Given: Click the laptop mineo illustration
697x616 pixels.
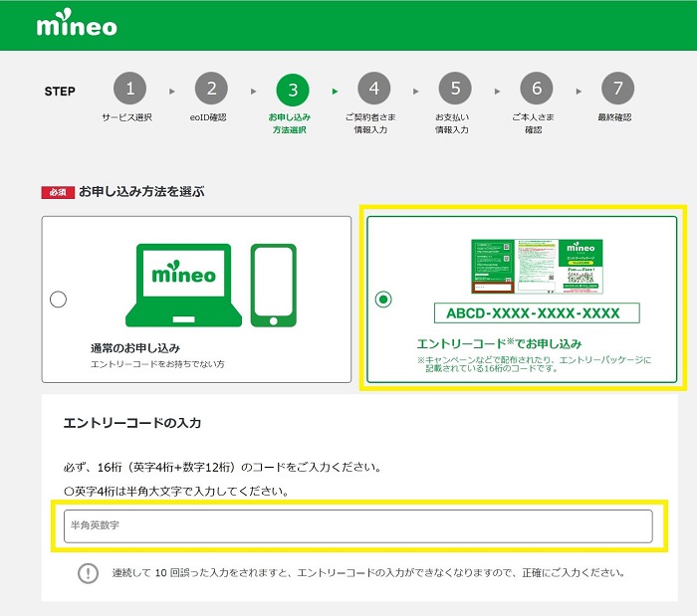Looking at the screenshot, I should click(183, 286).
